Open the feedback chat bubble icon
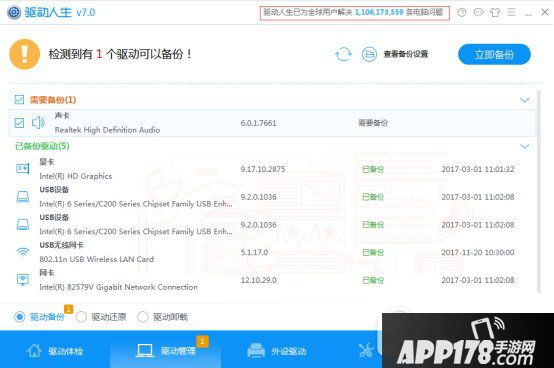This screenshot has width=554, height=368. [x=478, y=13]
